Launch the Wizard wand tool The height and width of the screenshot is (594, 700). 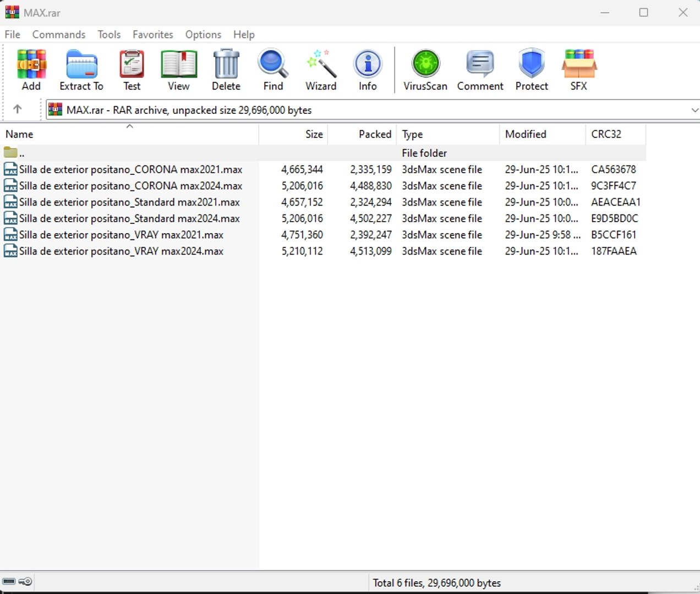[x=321, y=64]
